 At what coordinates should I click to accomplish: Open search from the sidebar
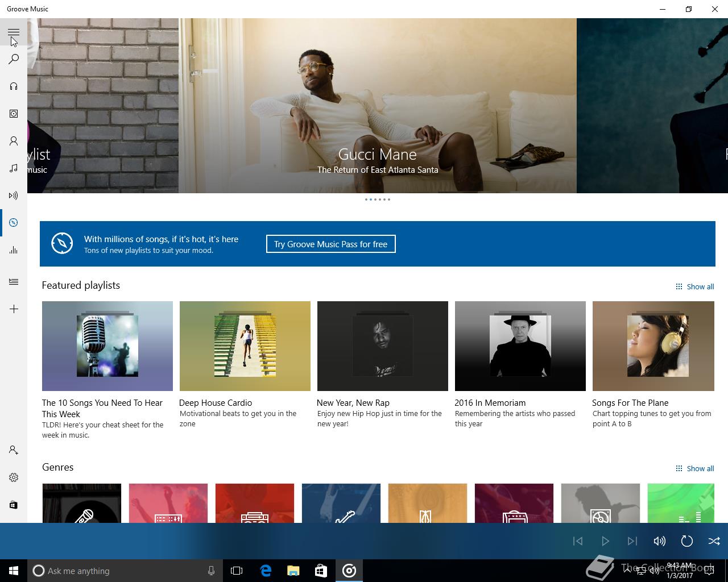coord(14,59)
